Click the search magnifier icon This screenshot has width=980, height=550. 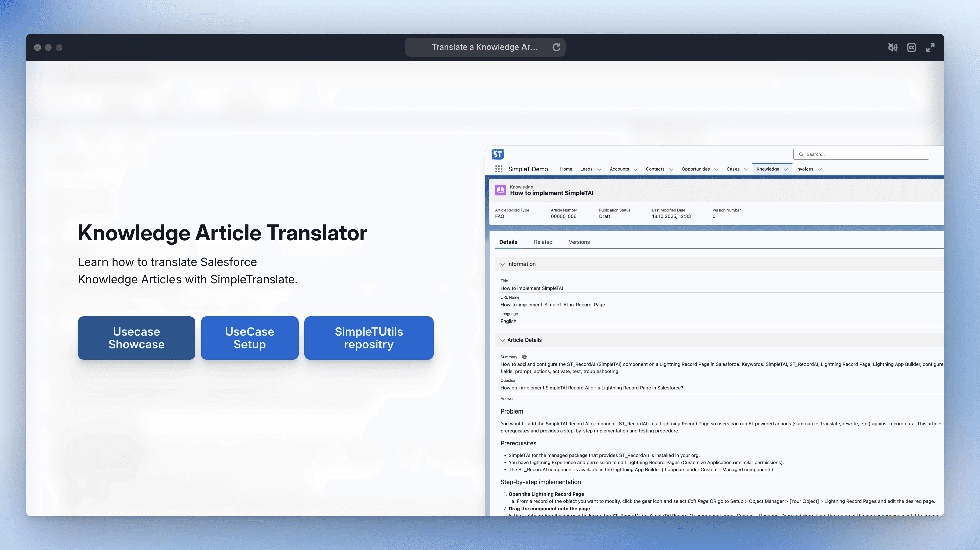point(801,154)
